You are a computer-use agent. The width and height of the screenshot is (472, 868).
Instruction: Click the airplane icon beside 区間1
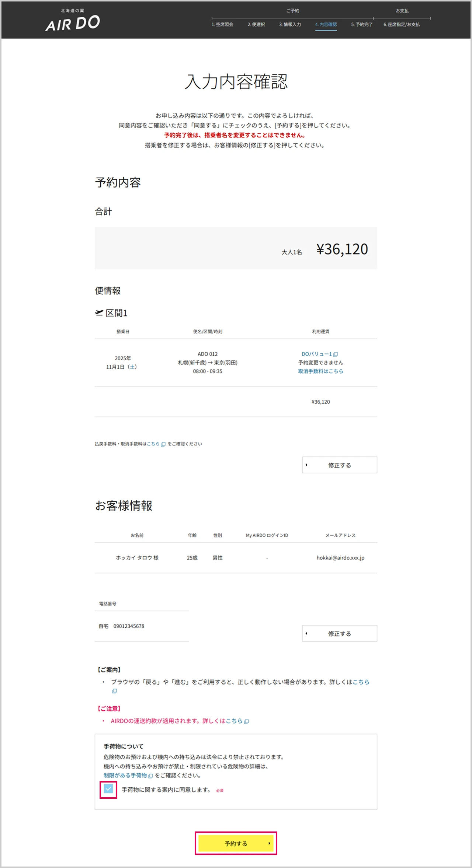click(99, 313)
